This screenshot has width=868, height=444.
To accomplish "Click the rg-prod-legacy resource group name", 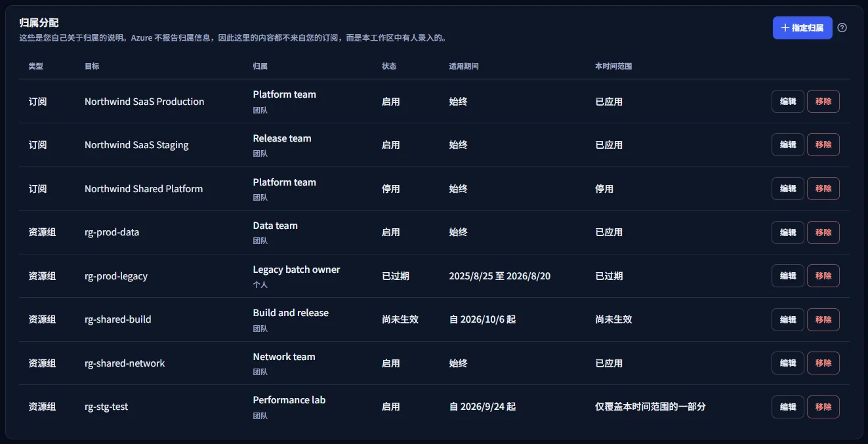I will [x=116, y=276].
